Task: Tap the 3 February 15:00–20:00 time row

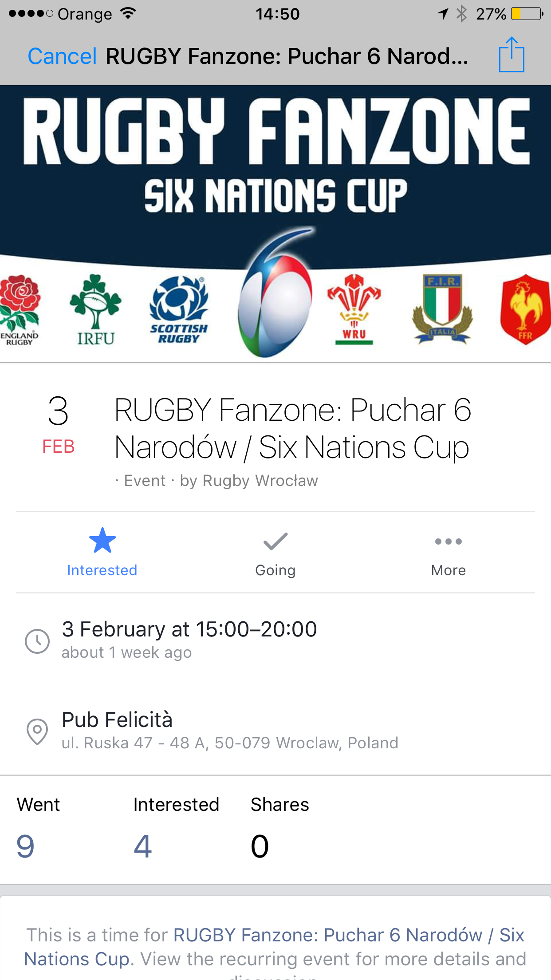Action: coord(189,629)
